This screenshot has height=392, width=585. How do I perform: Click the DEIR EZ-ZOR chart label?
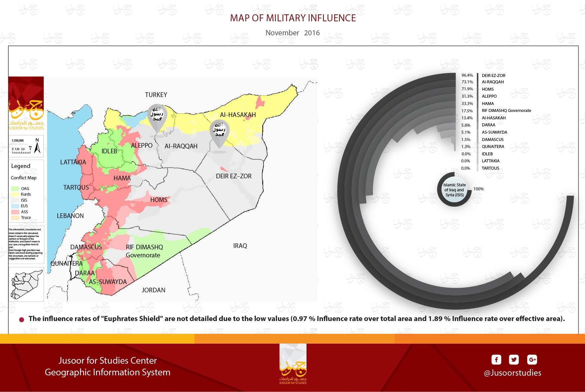coord(493,76)
